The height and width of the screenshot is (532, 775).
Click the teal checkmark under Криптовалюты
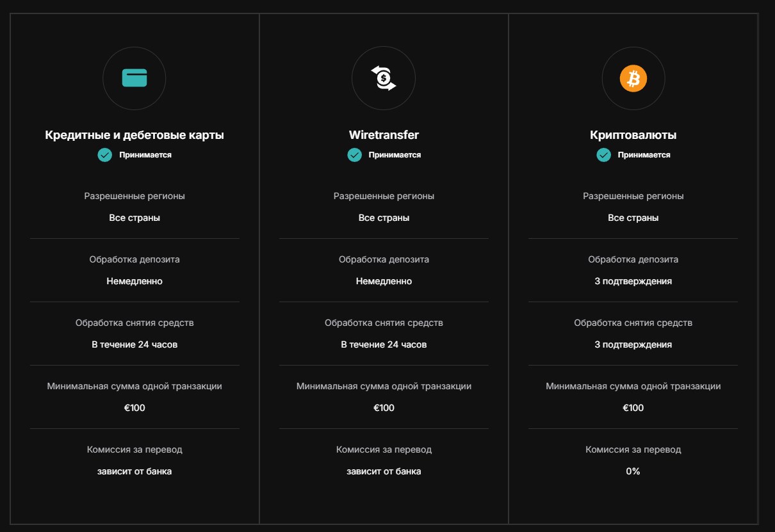(x=603, y=155)
